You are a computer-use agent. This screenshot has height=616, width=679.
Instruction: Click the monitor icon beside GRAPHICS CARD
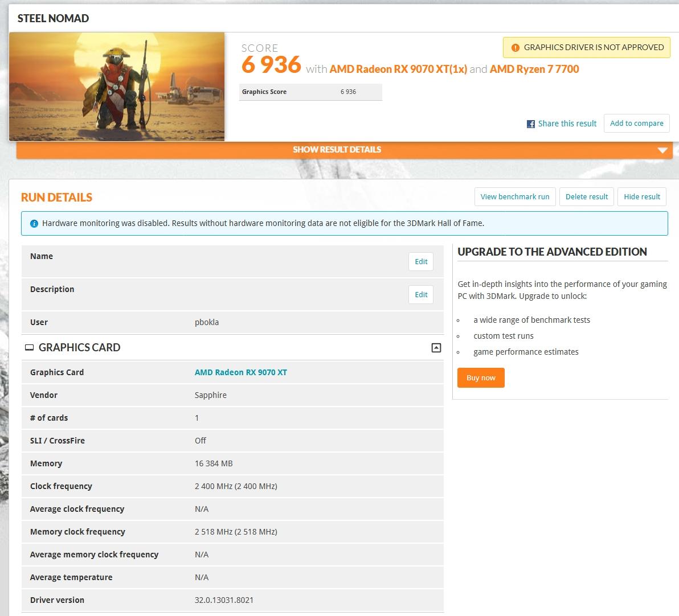coord(29,348)
